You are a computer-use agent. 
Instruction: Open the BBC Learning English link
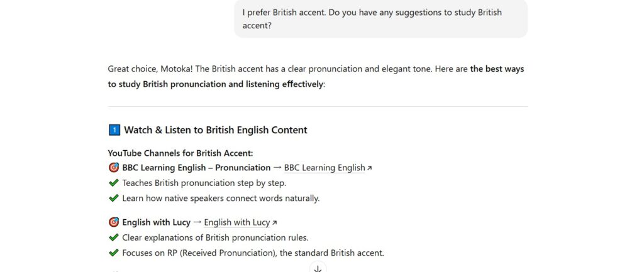click(325, 168)
